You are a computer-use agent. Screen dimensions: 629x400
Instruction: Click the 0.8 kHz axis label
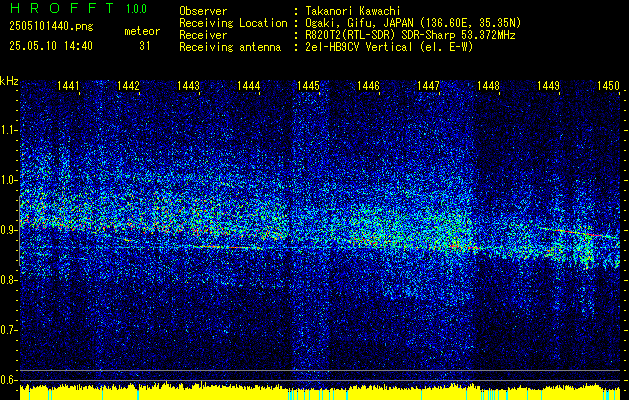click(9, 280)
